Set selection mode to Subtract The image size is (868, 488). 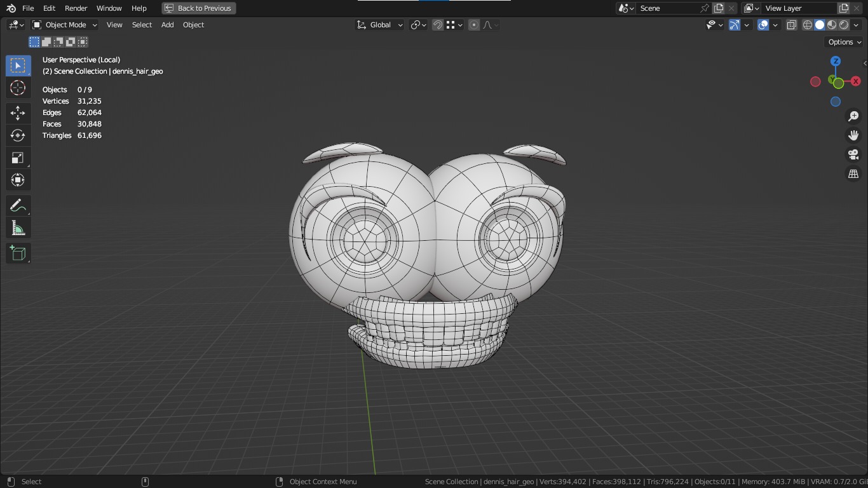(58, 42)
